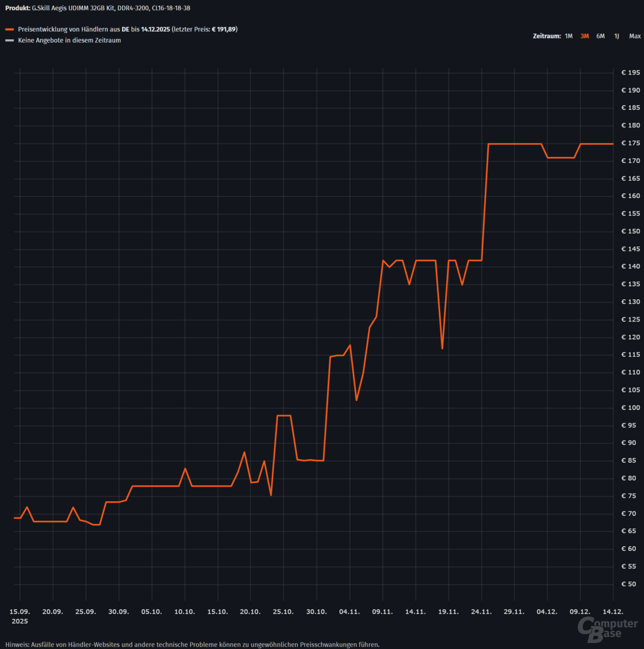The width and height of the screenshot is (644, 649).
Task: Click the 14.12. date label on x-axis
Action: click(x=613, y=611)
